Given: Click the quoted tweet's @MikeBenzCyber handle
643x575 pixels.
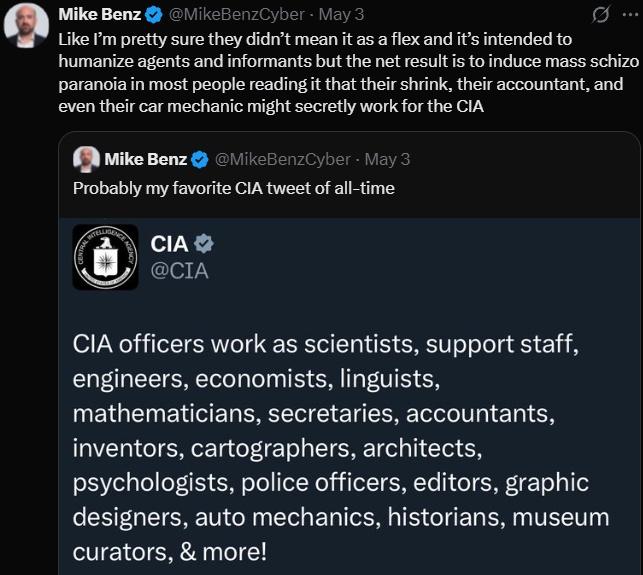Looking at the screenshot, I should click(x=281, y=159).
